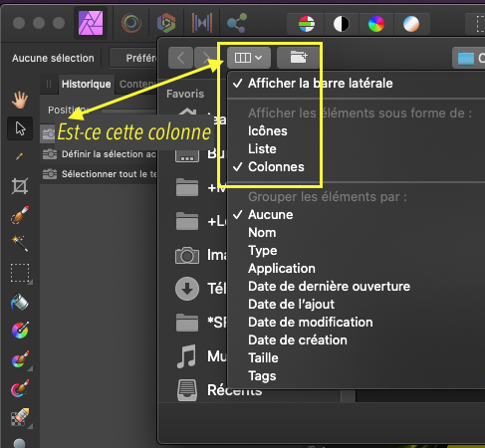485x448 pixels.
Task: Choose the Paint Mixer Brush tool
Action: 20,388
